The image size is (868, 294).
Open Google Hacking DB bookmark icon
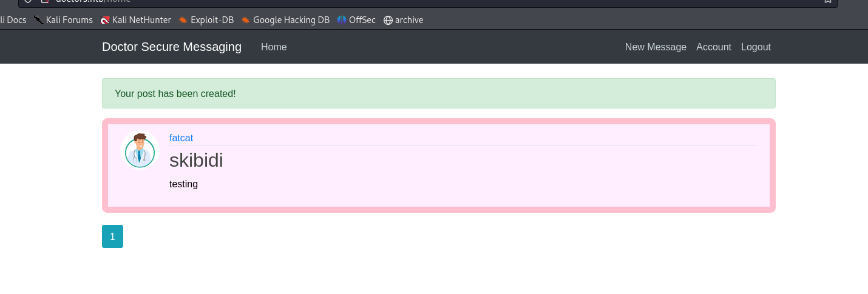[x=246, y=20]
